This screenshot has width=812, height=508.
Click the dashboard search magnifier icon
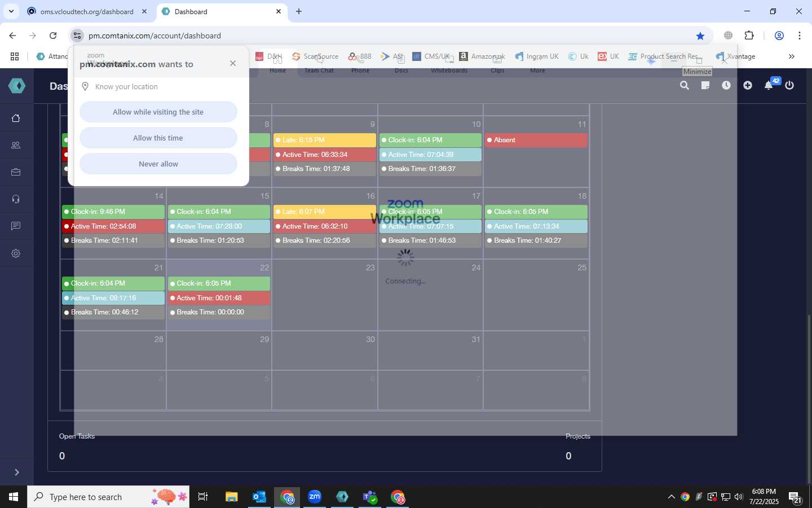685,85
